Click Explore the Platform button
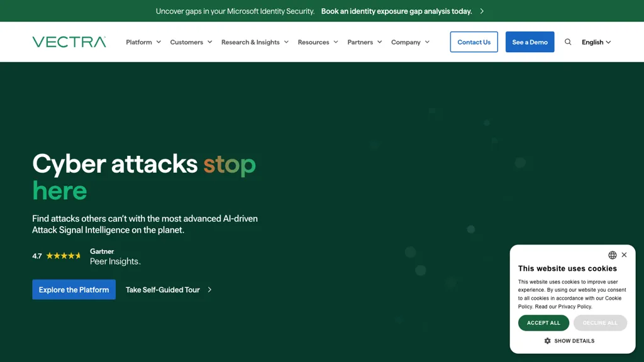The width and height of the screenshot is (644, 362). [x=74, y=290]
